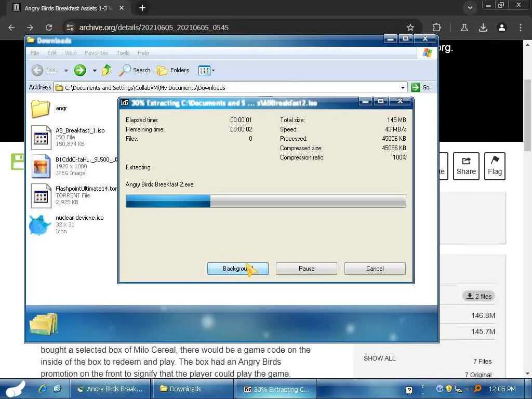Open Search in the Downloads window
The height and width of the screenshot is (399, 532).
135,70
